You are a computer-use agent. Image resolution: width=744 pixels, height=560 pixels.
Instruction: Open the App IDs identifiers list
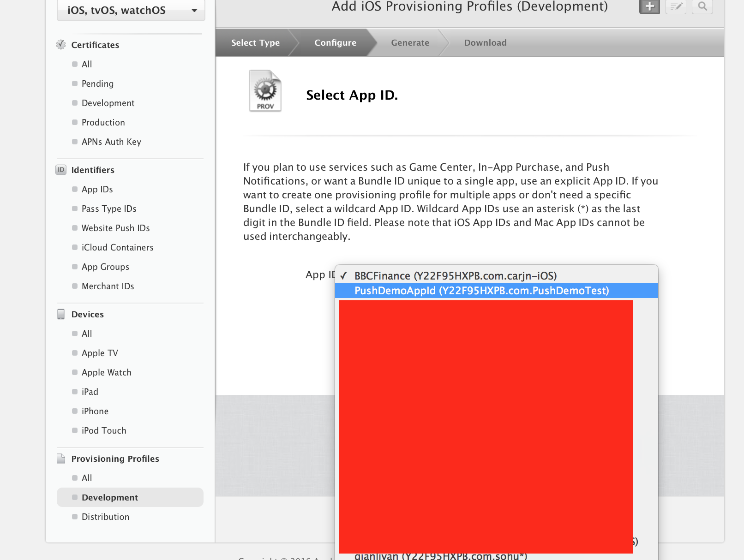pyautogui.click(x=97, y=189)
